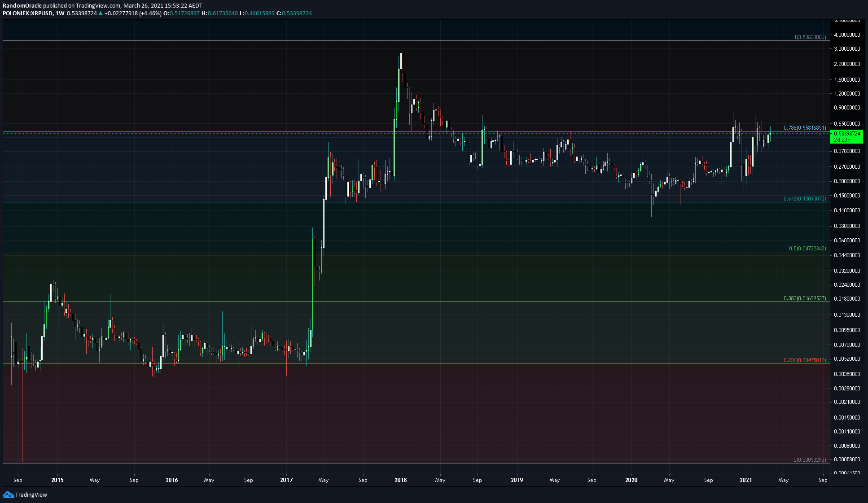Image resolution: width=868 pixels, height=503 pixels.
Task: Click the 0.00080000 price axis tick
Action: (847, 446)
